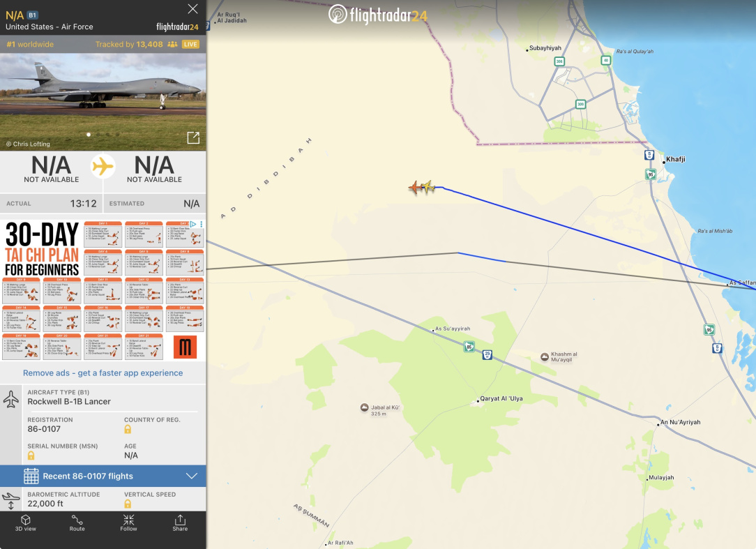Click the LIVE badge

click(x=190, y=45)
